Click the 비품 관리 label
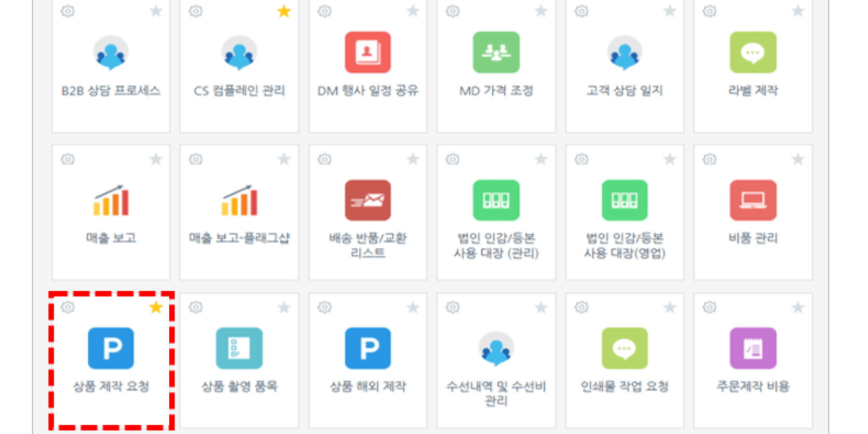Screen dimensions: 868x434 point(753,238)
